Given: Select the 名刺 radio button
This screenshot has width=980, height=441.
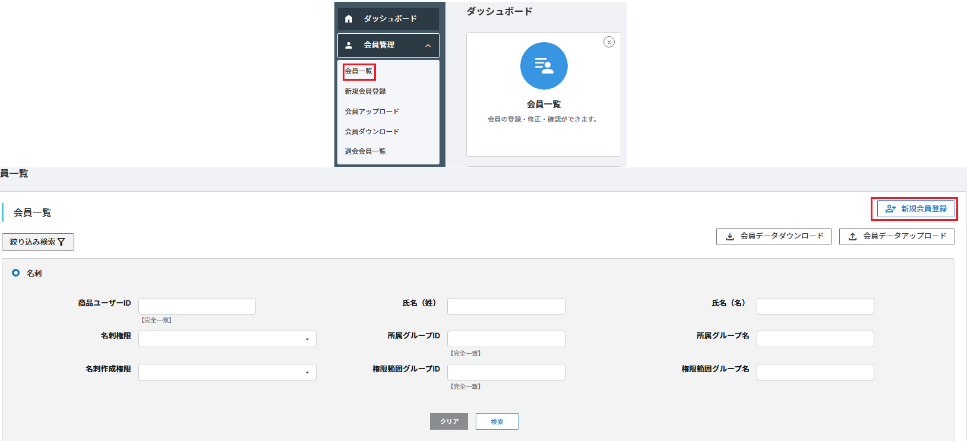Looking at the screenshot, I should point(16,273).
